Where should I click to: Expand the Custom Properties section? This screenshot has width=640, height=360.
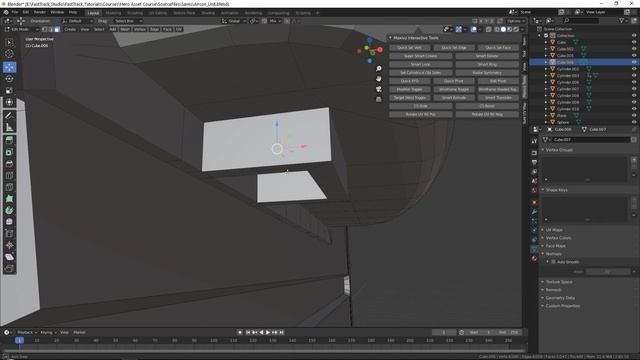(562, 306)
